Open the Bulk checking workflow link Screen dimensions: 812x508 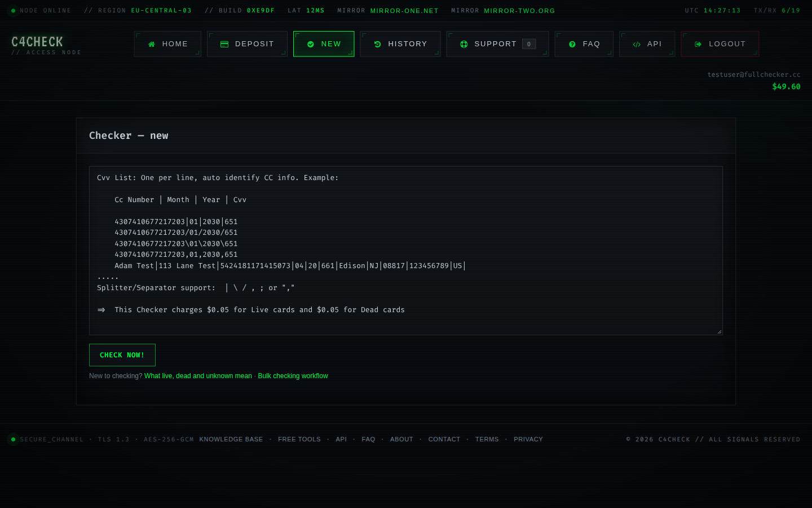click(x=293, y=376)
